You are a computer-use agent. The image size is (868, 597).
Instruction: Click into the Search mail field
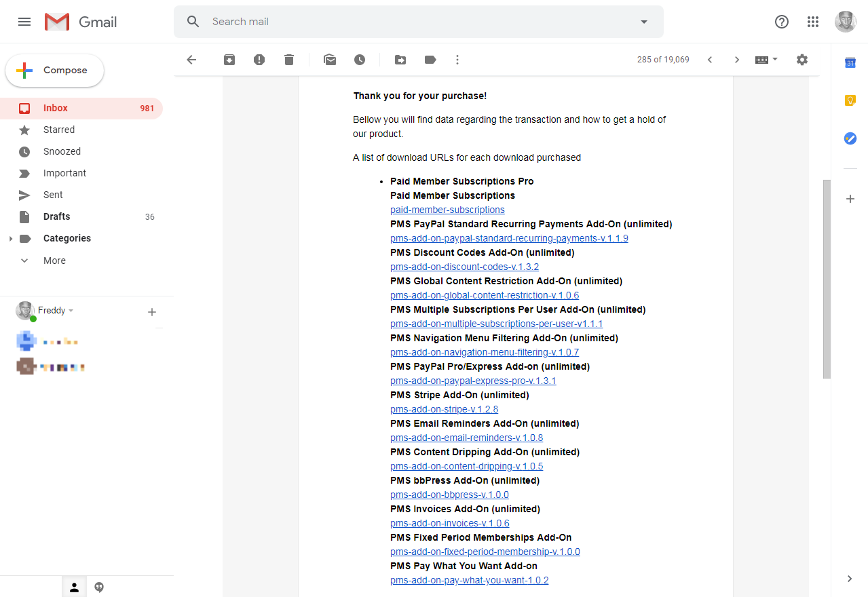[419, 22]
